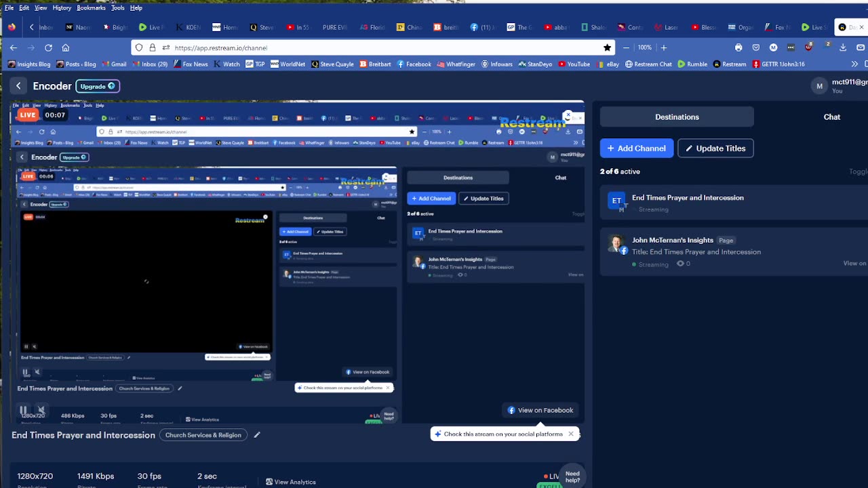Click the 100% zoom level indicator
This screenshot has height=488, width=868.
coord(644,47)
